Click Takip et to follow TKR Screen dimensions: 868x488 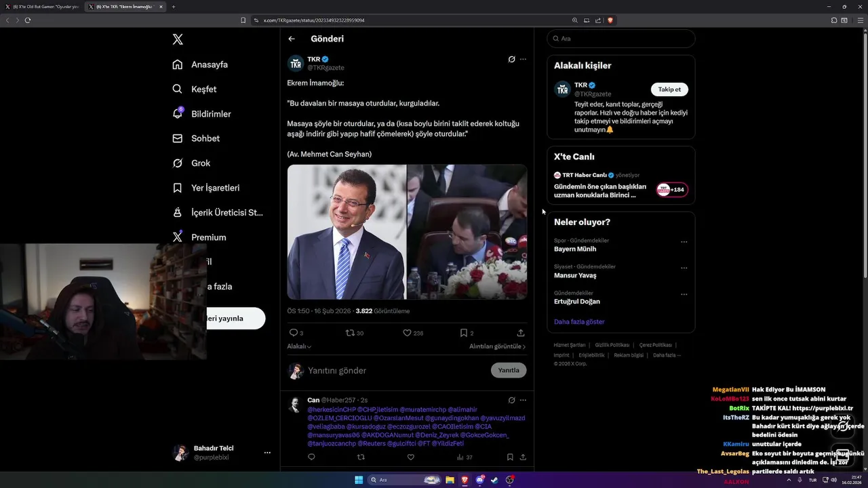[x=670, y=89]
